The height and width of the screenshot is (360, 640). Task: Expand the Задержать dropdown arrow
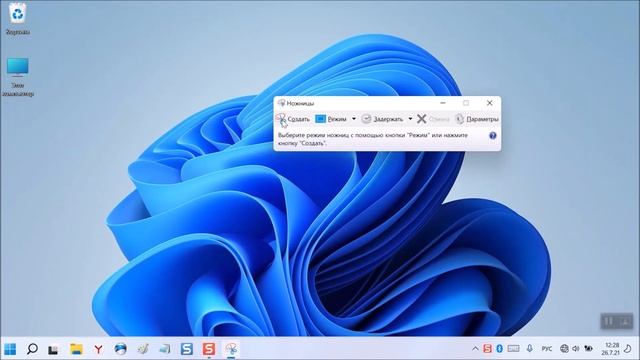coord(410,119)
